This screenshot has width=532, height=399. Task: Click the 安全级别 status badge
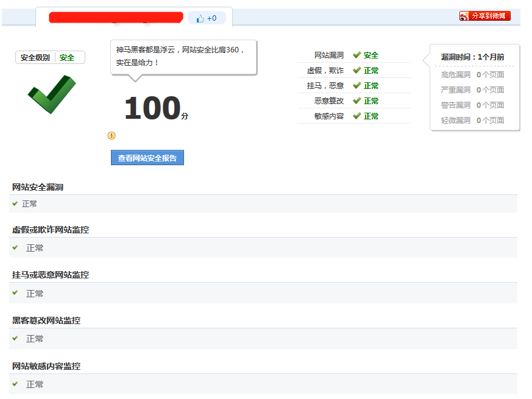[x=50, y=57]
